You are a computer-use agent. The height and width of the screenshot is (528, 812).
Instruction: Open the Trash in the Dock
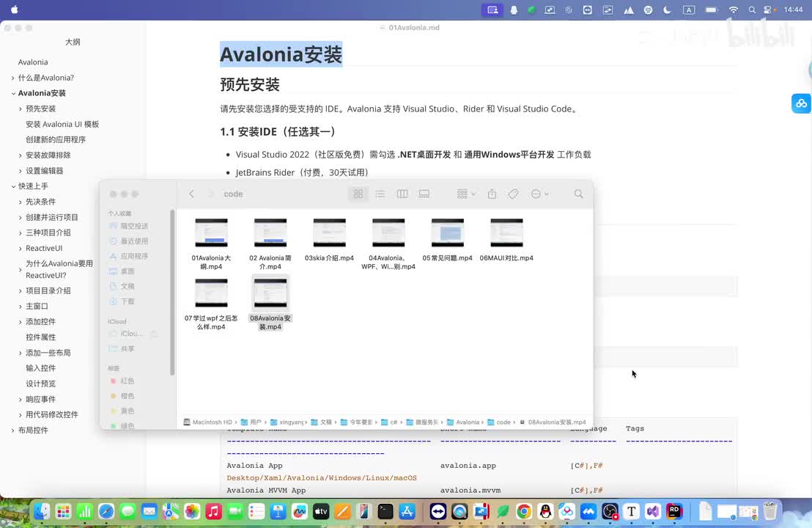[x=770, y=511]
